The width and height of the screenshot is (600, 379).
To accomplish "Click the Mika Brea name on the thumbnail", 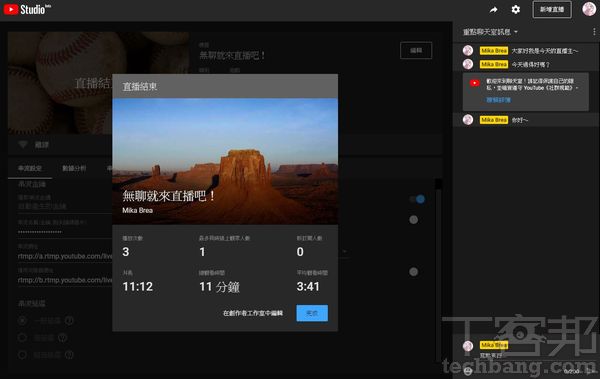I will point(137,210).
